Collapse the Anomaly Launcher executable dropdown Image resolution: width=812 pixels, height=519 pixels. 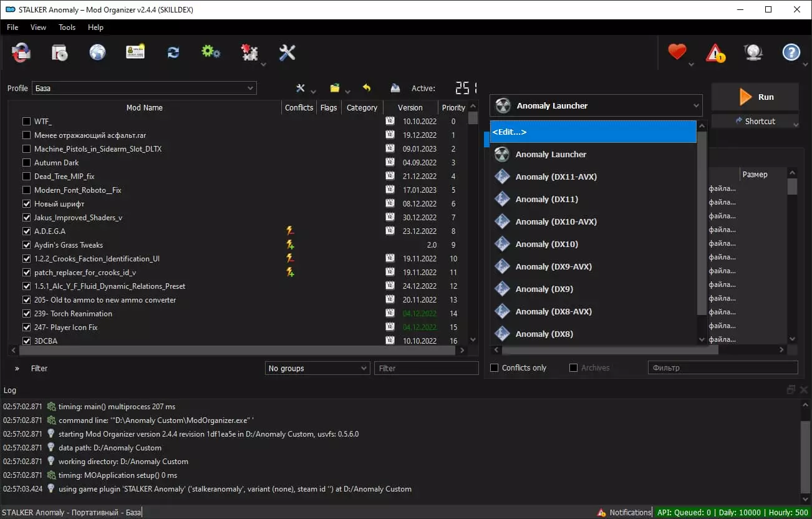[x=596, y=106]
